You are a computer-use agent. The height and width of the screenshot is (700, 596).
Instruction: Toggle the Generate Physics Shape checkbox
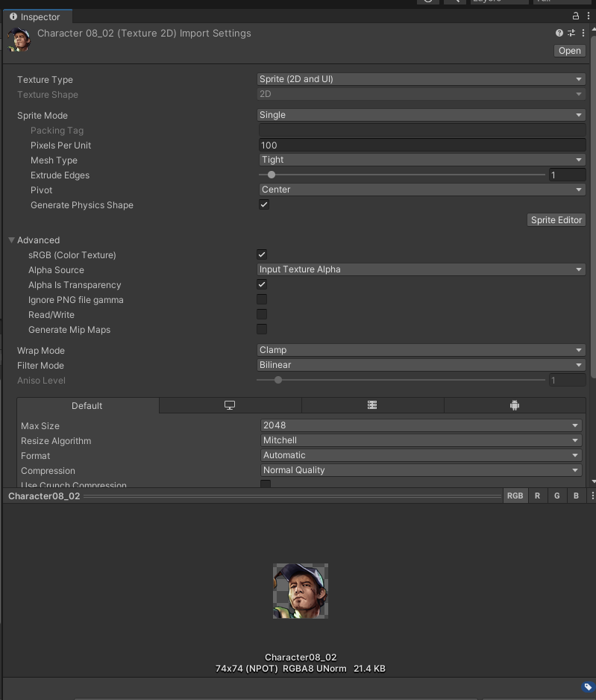pyautogui.click(x=263, y=204)
